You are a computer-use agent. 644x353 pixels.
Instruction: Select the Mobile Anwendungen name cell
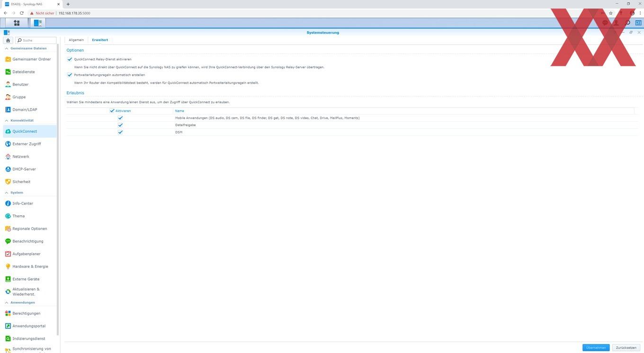pos(267,118)
